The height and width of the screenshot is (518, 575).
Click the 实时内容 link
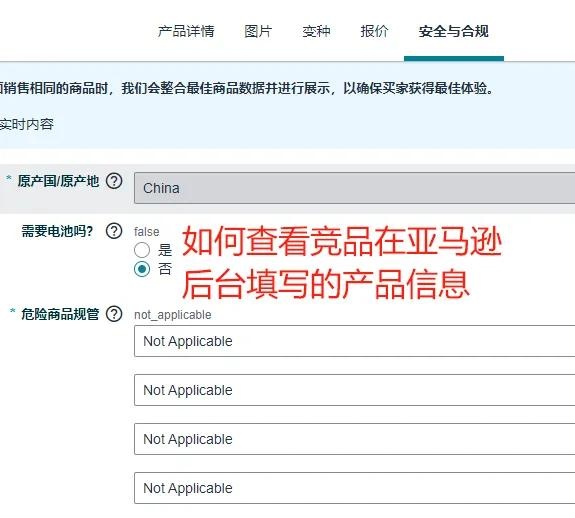[x=27, y=124]
